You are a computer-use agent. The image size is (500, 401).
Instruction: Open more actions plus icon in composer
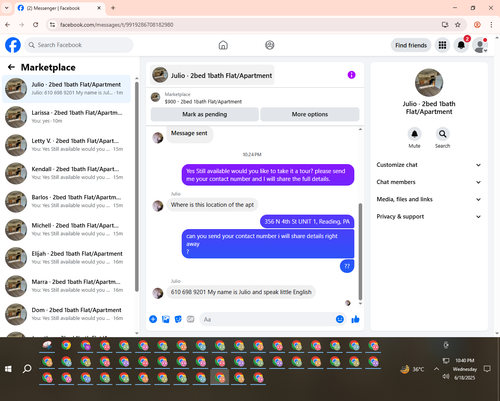pos(153,319)
